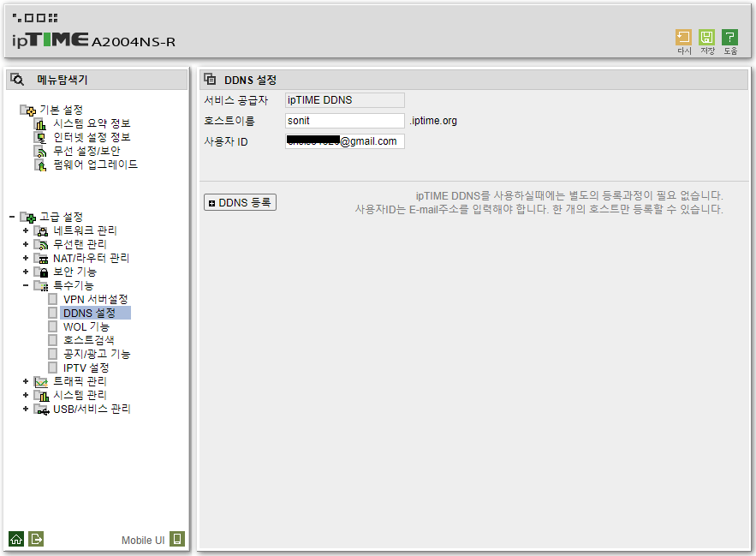The width and height of the screenshot is (756, 556).
Task: Open the help (도움) icon
Action: coord(729,38)
